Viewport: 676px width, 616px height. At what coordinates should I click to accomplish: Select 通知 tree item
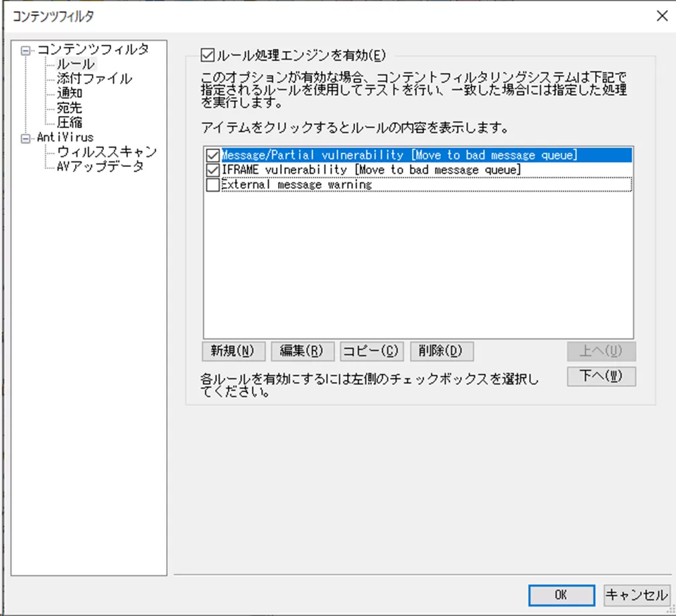pyautogui.click(x=69, y=94)
